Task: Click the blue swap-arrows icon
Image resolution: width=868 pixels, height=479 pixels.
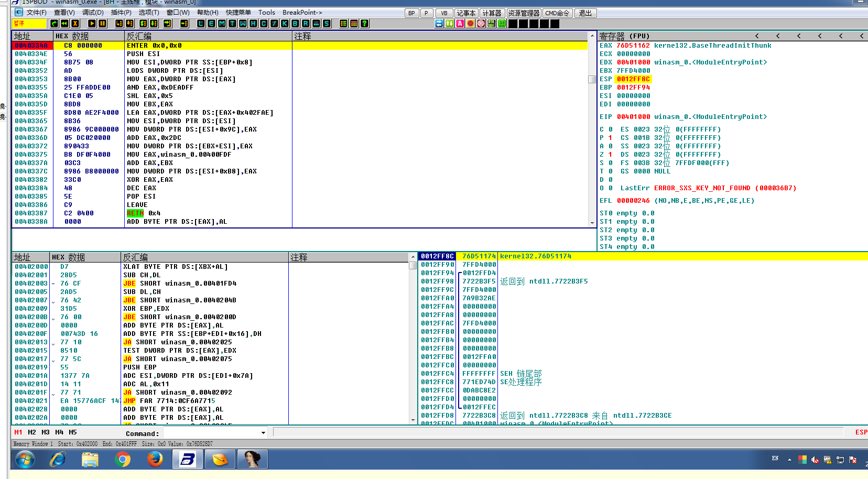Action: (439, 24)
